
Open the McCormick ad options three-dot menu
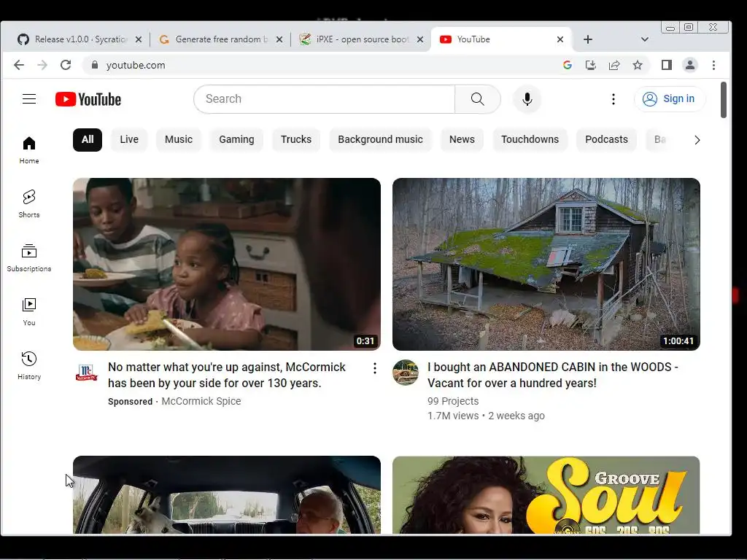point(375,368)
